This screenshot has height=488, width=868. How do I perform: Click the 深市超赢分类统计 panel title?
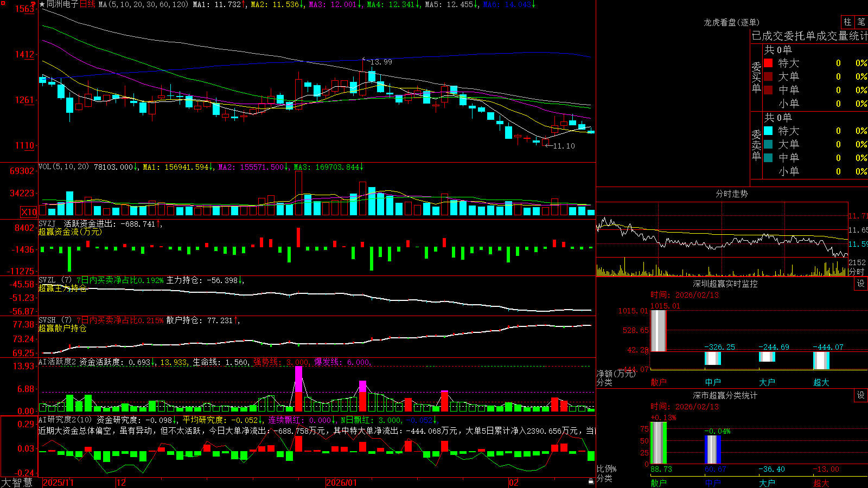725,395
